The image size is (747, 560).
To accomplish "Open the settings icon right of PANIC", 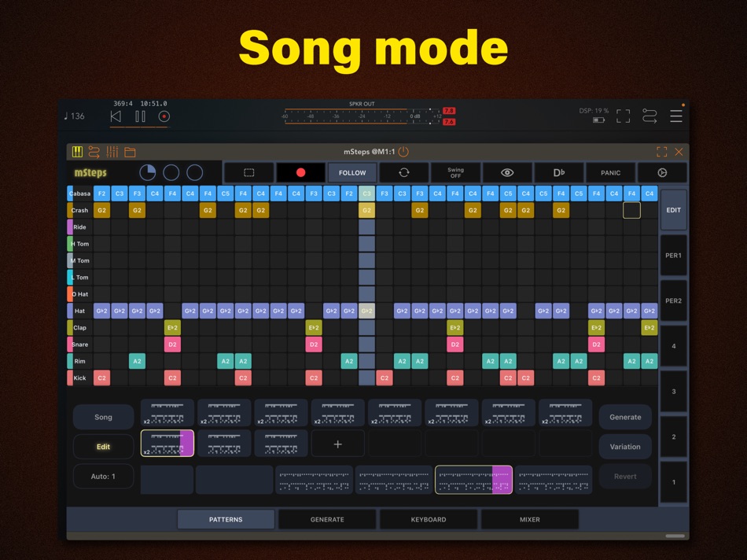I will click(x=662, y=172).
